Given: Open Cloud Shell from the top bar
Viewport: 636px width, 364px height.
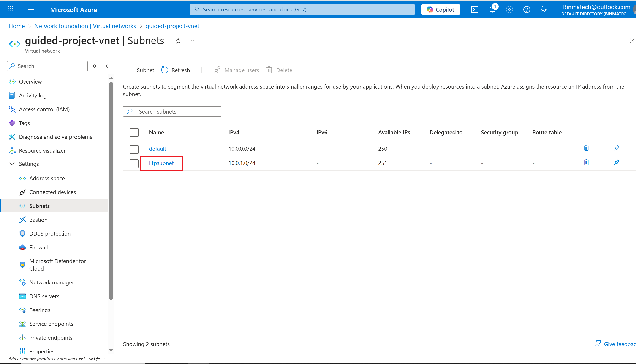Looking at the screenshot, I should point(475,9).
